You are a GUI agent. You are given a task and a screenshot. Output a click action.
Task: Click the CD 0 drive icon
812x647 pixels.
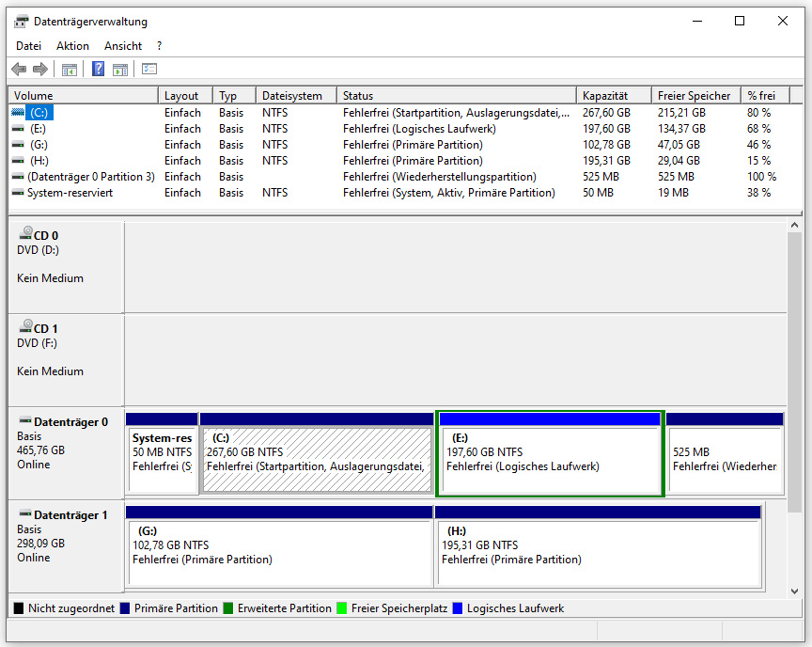(x=25, y=236)
